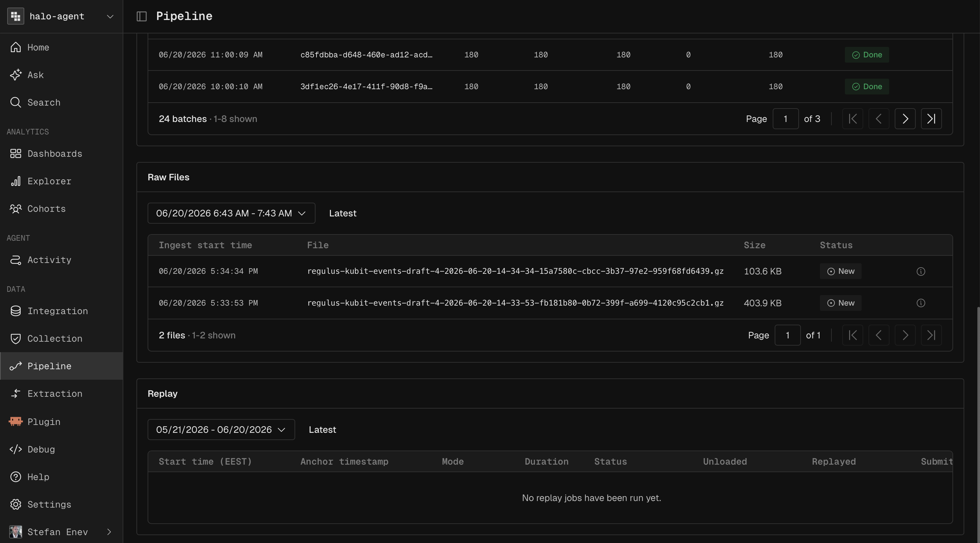The width and height of the screenshot is (980, 543).
Task: Click the Raw Files page number field
Action: coord(787,335)
